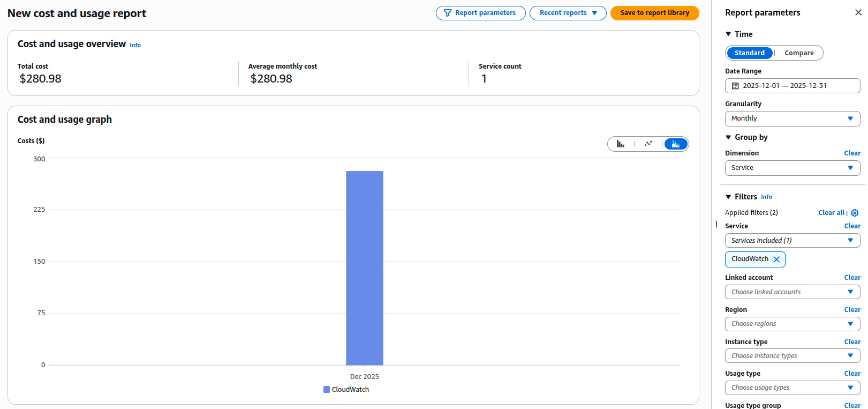868x409 pixels.
Task: Select the stacked bar chart view
Action: point(676,144)
